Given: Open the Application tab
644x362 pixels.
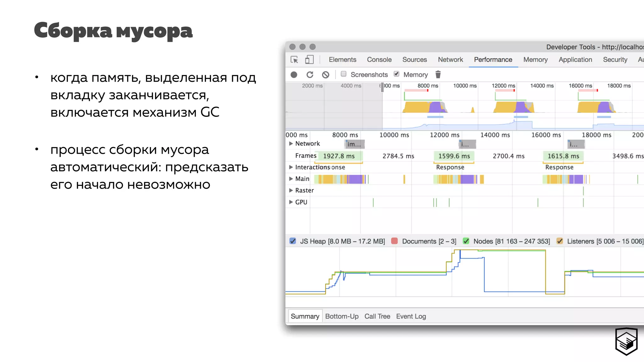Looking at the screenshot, I should [575, 60].
